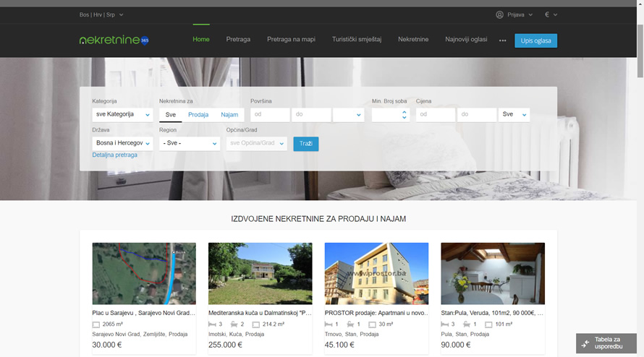The image size is (644, 357).
Task: Open the Plac u Sarajevu listing thumbnail
Action: coord(144,273)
